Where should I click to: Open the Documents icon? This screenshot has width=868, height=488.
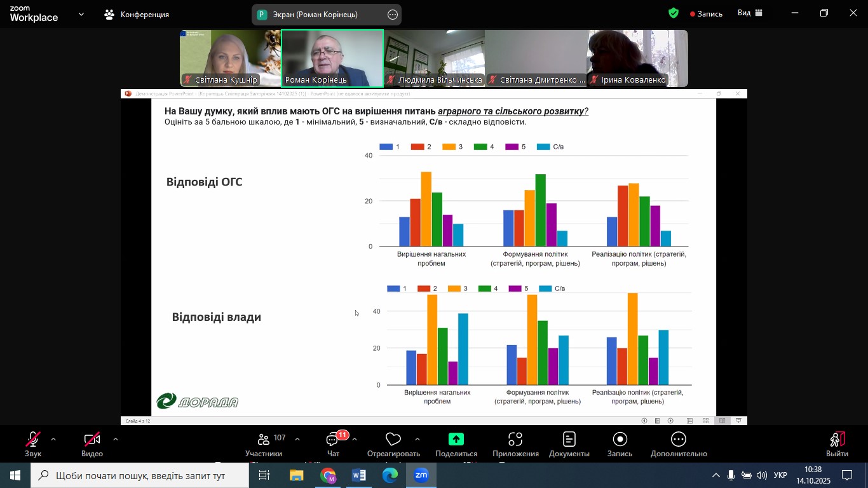[x=569, y=440]
